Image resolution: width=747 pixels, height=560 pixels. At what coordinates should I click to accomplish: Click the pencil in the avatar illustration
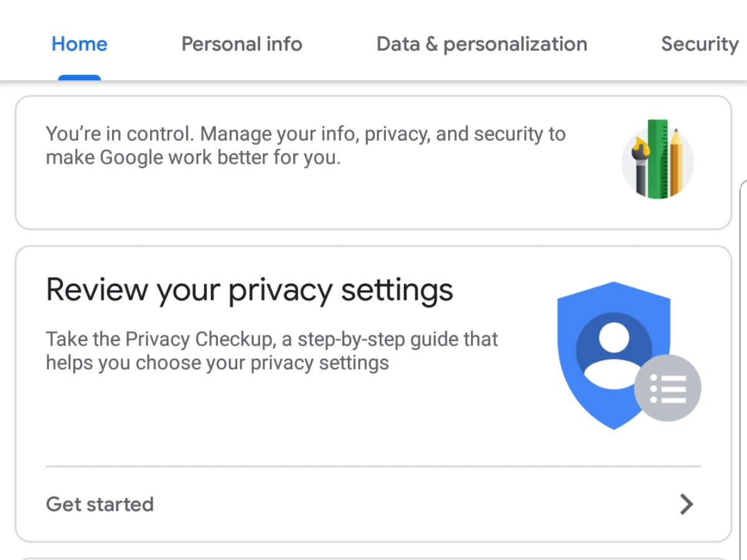point(675,162)
